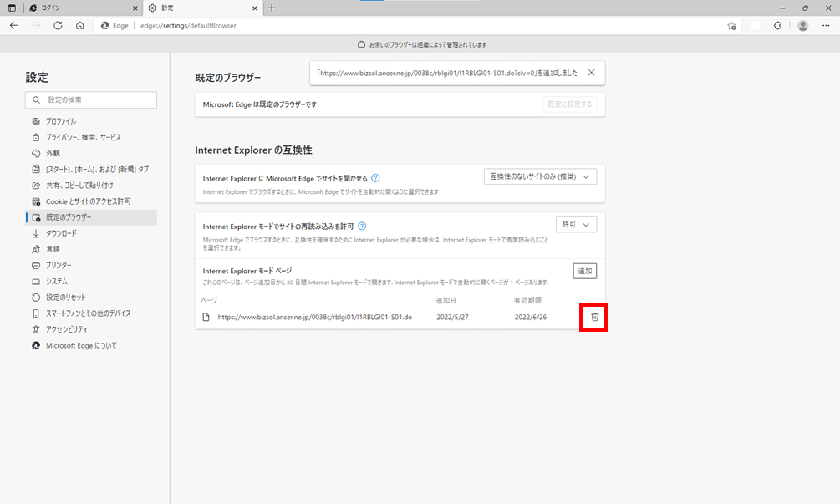This screenshot has height=504, width=840.
Task: Expand the 許可 dropdown
Action: pyautogui.click(x=576, y=224)
